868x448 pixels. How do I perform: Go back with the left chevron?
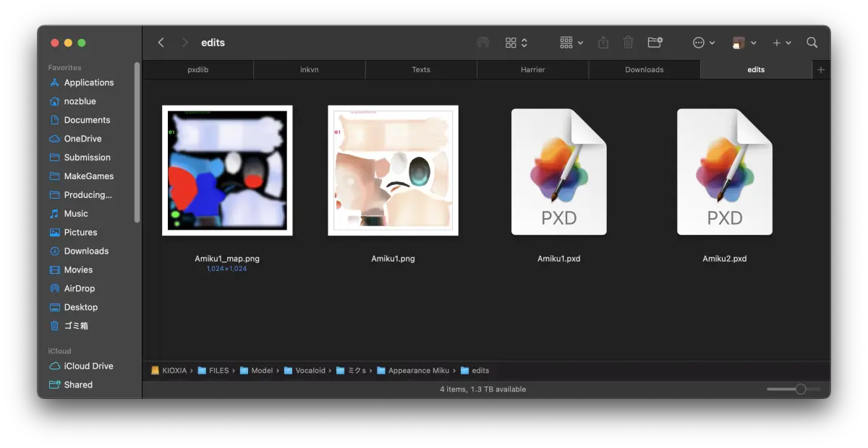(x=161, y=43)
